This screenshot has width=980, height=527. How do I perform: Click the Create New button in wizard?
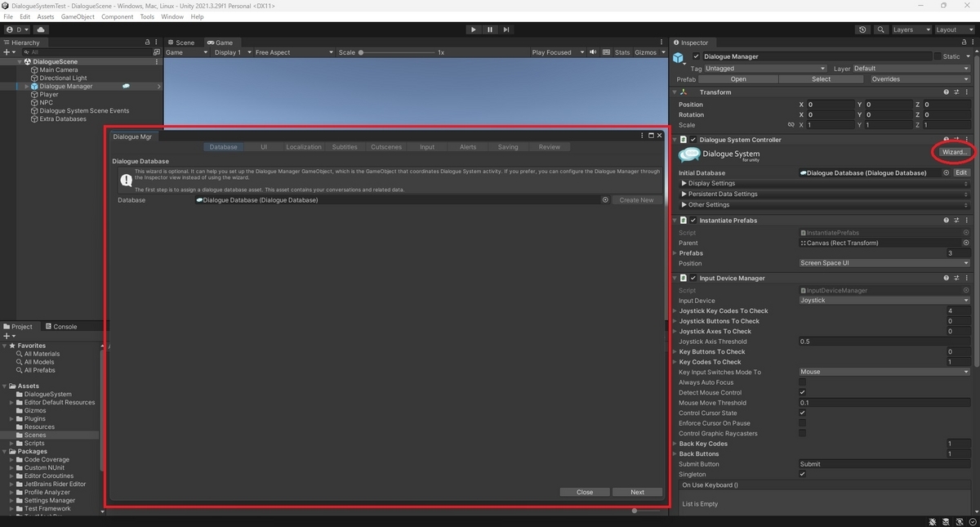coord(636,200)
